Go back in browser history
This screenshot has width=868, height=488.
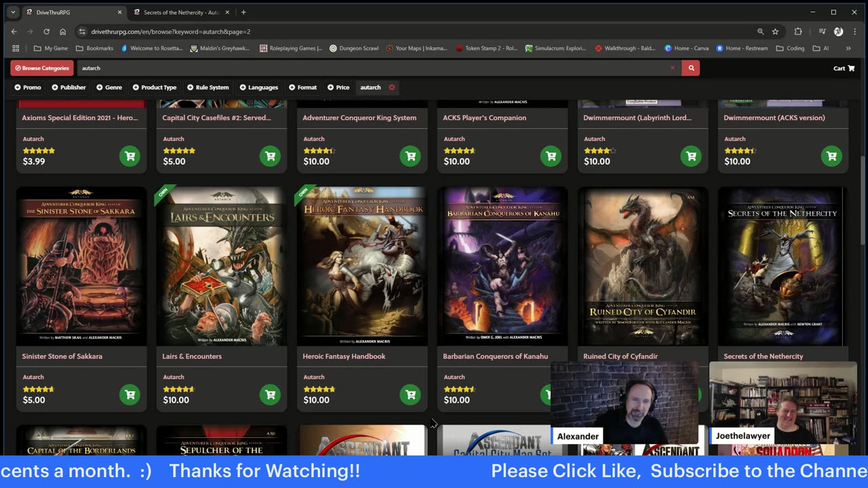(14, 31)
